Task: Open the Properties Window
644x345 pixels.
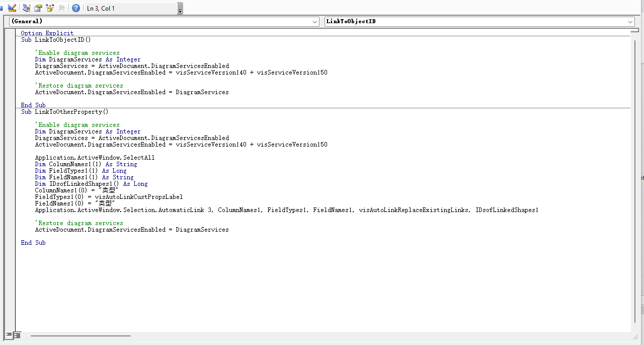Action: 38,8
